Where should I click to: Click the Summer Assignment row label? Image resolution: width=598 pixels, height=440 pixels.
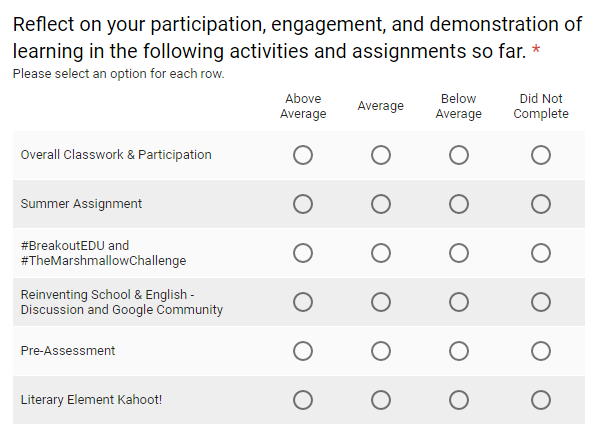tap(81, 204)
